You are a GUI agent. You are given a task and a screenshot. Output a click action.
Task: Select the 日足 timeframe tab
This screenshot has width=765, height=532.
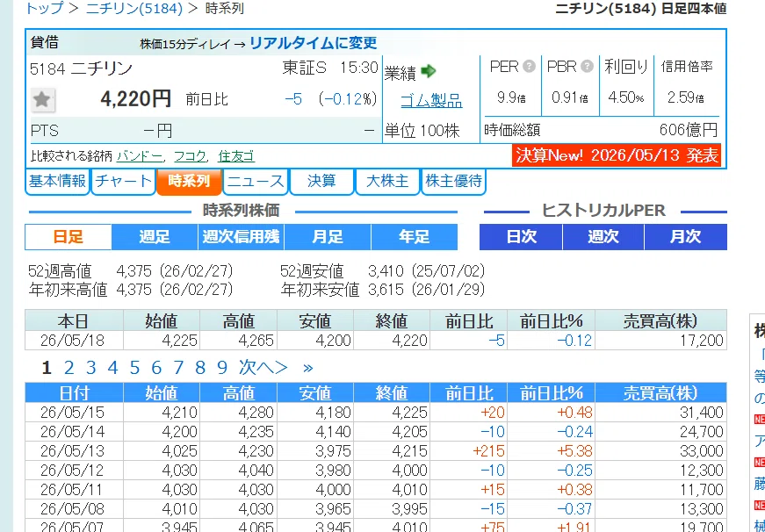(x=69, y=237)
